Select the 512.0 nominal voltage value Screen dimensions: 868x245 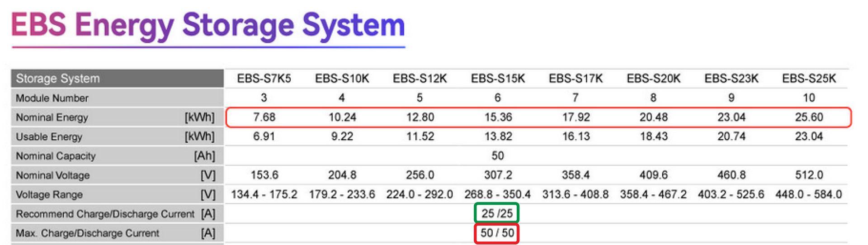(x=809, y=175)
